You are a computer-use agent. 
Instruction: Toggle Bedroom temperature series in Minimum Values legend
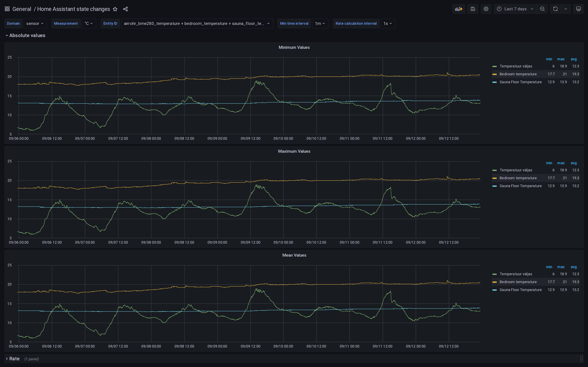coord(518,74)
